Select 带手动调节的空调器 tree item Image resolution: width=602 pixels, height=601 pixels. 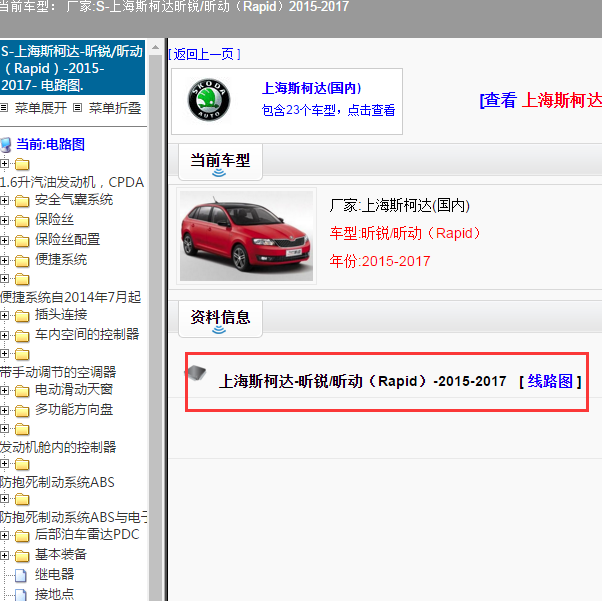(58, 372)
